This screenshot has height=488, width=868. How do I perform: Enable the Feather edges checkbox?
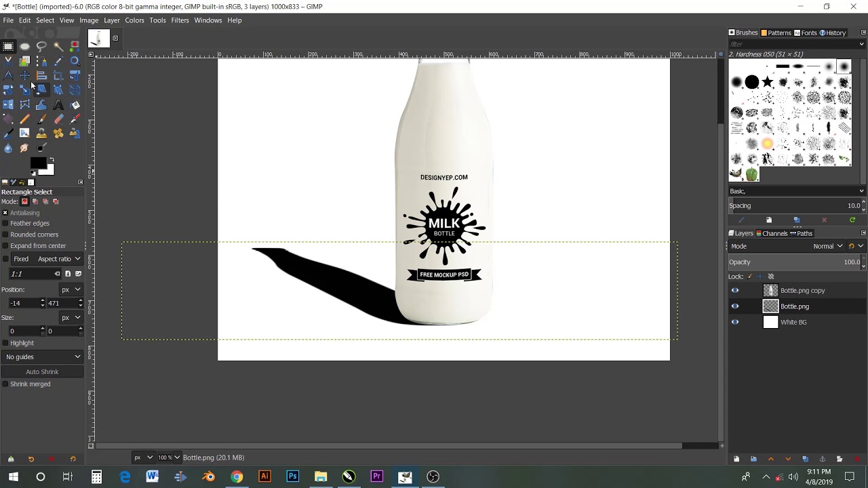coord(5,224)
